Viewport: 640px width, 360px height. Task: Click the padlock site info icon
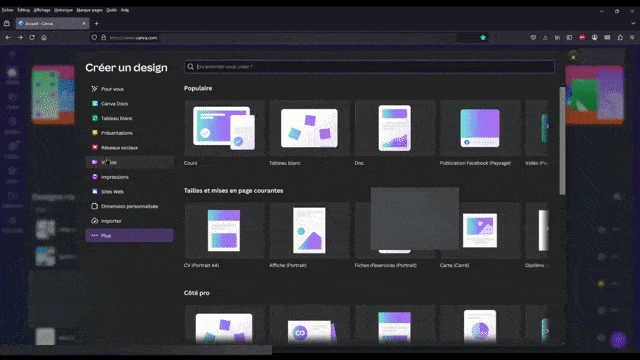point(104,38)
